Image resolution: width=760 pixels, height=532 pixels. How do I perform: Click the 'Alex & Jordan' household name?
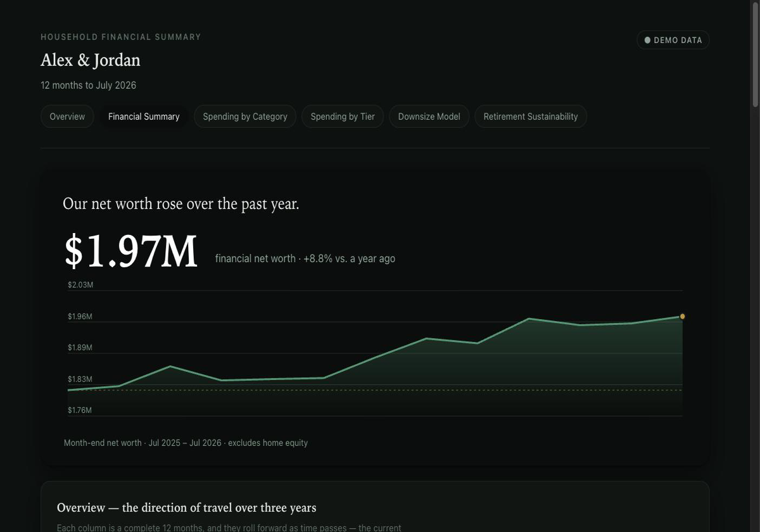[91, 60]
